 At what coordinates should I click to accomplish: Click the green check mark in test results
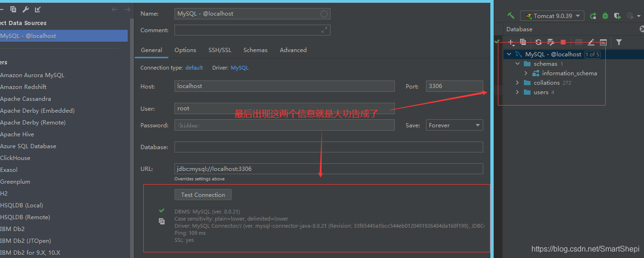[162, 210]
